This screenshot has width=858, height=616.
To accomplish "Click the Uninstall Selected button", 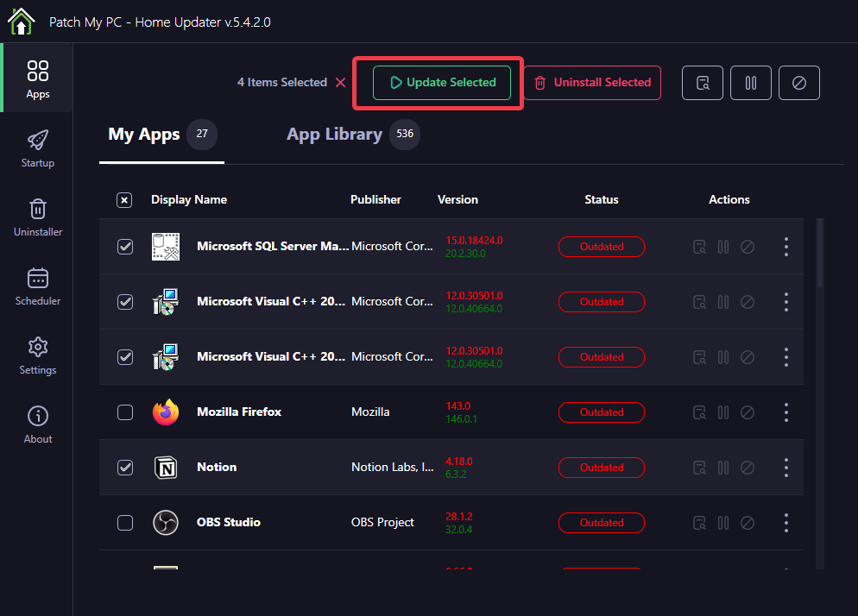I will point(592,83).
